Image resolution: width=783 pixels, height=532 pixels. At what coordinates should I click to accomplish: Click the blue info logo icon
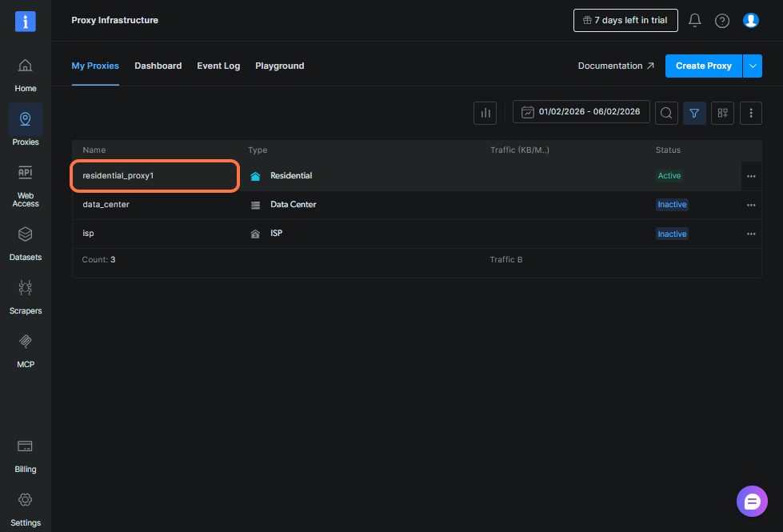(26, 22)
